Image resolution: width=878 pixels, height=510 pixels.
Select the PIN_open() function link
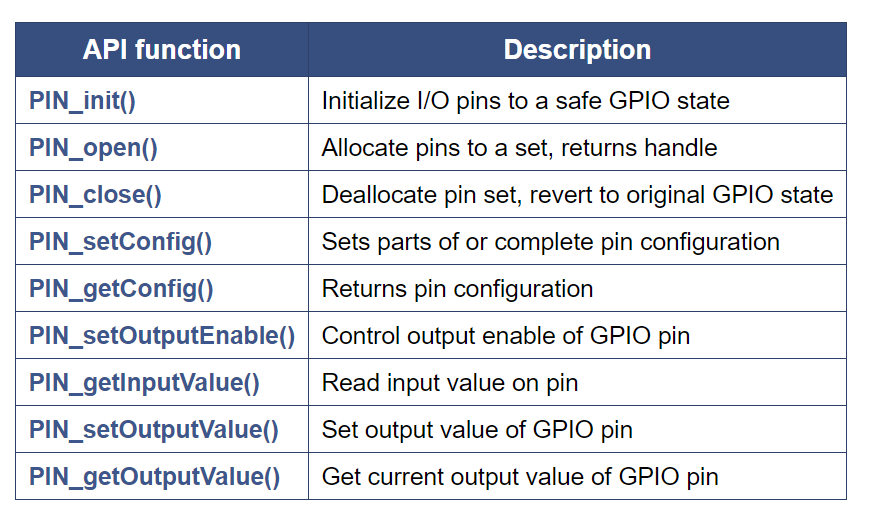pyautogui.click(x=93, y=148)
